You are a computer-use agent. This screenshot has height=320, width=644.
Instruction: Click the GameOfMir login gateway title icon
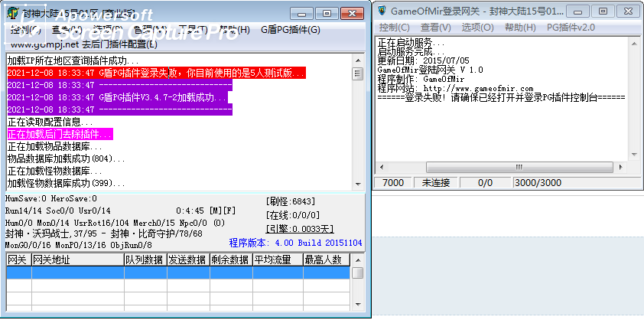382,11
